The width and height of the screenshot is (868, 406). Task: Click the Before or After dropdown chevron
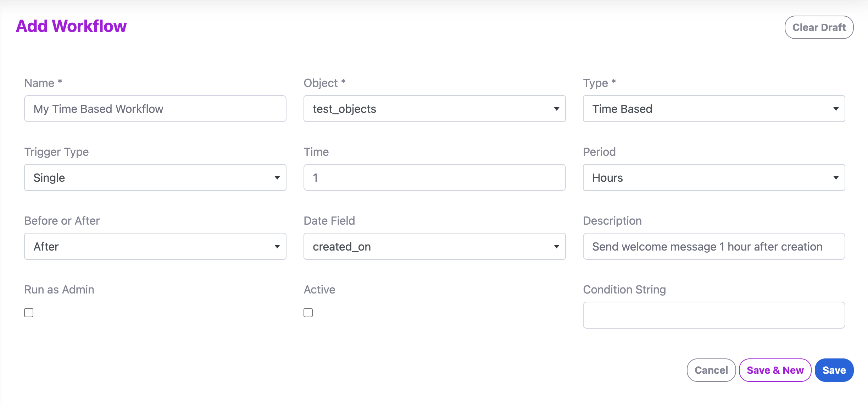click(x=277, y=246)
